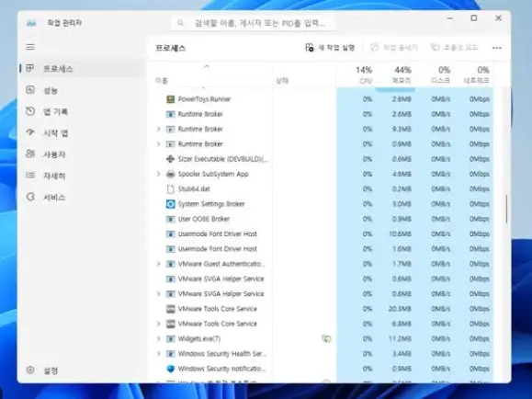The width and height of the screenshot is (532, 399).
Task: Click the Performance (성능) sidebar icon
Action: (30, 90)
